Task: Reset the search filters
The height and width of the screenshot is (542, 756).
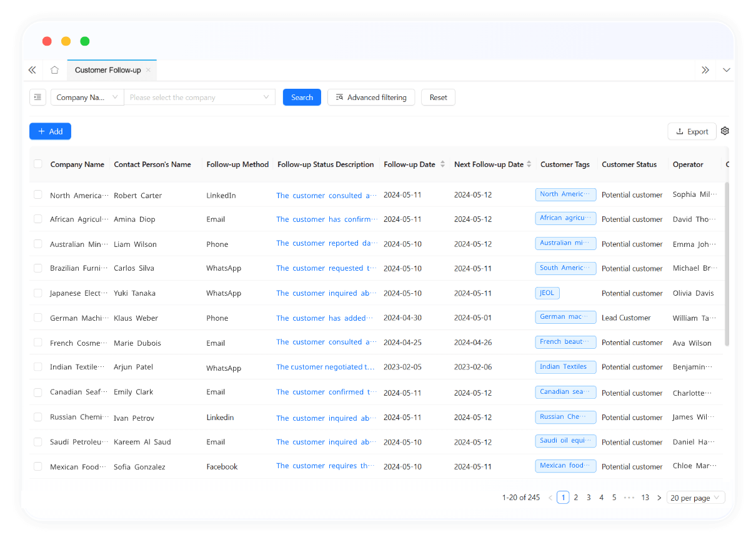Action: (x=437, y=97)
